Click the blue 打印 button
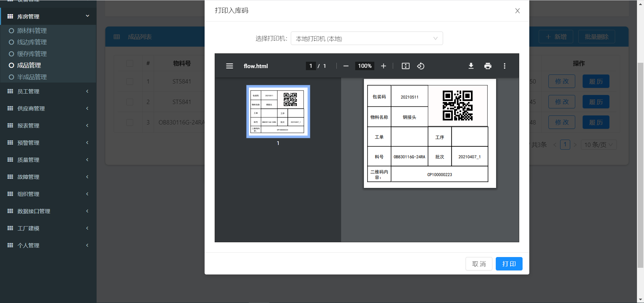644x303 pixels. [509, 264]
